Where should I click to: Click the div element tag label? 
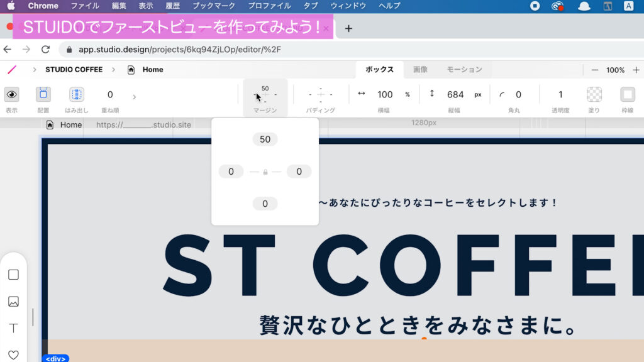pyautogui.click(x=55, y=358)
